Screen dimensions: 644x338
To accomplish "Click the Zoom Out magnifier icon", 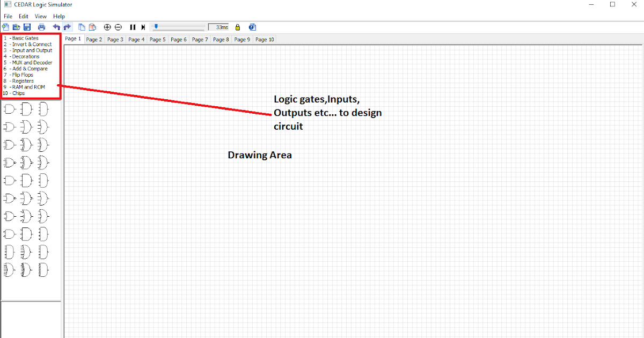I will pos(118,27).
